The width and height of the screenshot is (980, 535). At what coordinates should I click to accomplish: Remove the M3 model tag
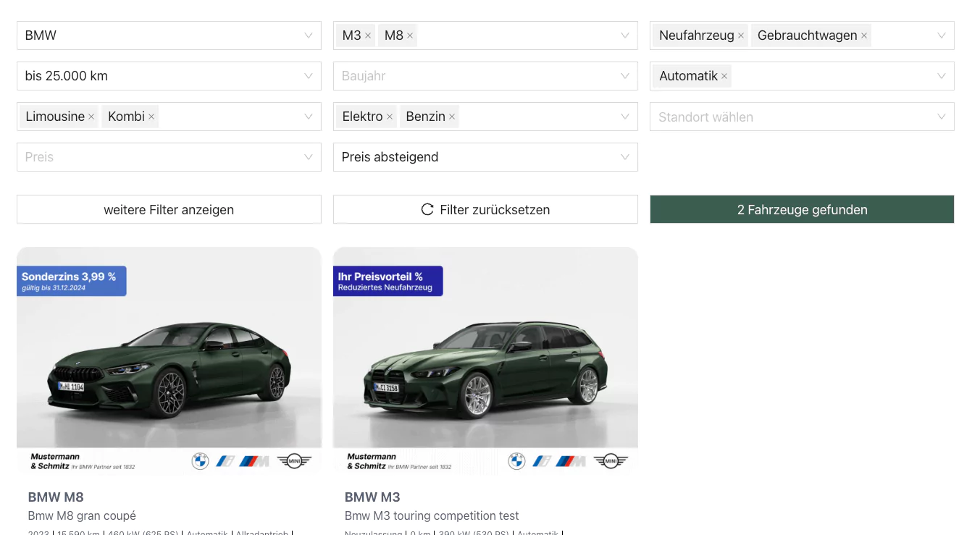coord(368,35)
